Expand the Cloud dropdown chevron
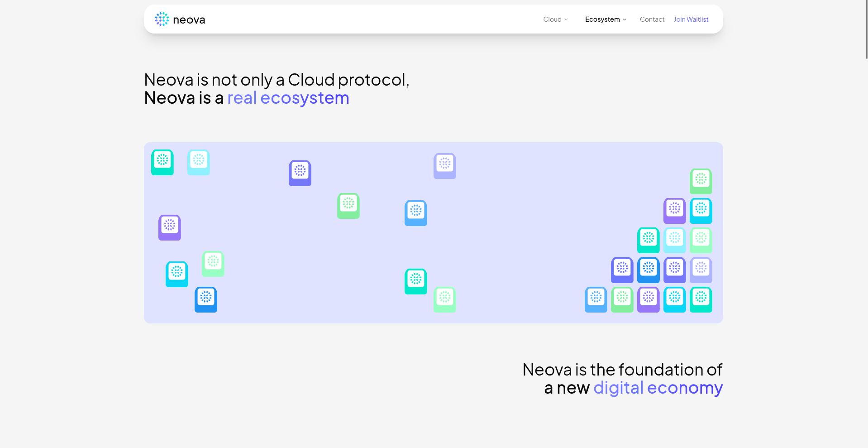Image resolution: width=868 pixels, height=448 pixels. (566, 19)
